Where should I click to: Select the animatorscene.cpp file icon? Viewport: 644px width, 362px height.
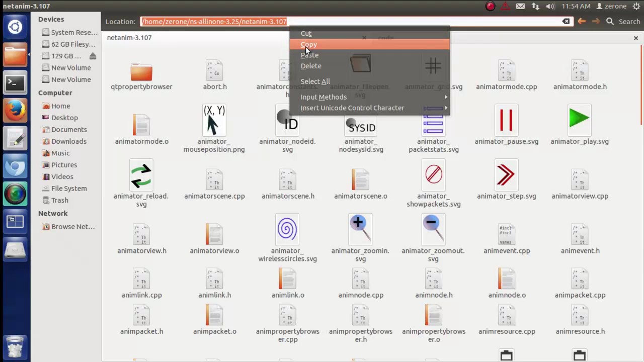click(x=214, y=180)
